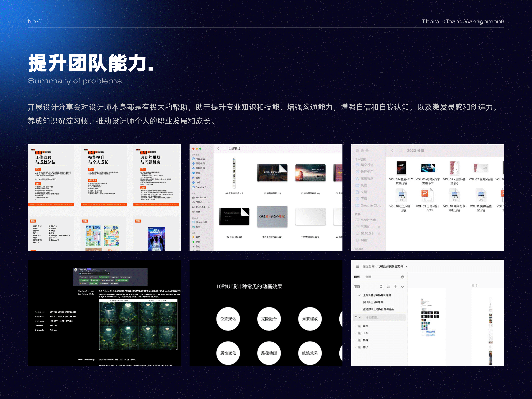Eject 10.10.3.8 server in 02 影视类 sidebar

pyautogui.click(x=209, y=207)
